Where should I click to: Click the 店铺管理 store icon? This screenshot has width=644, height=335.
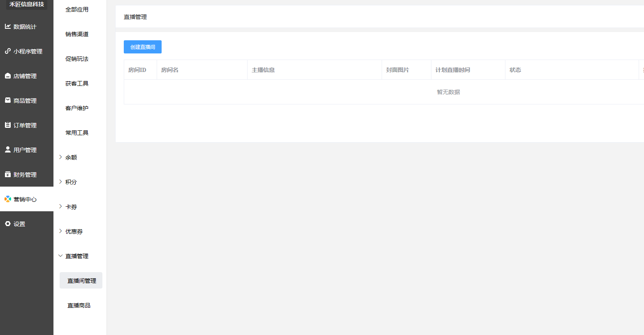point(7,76)
